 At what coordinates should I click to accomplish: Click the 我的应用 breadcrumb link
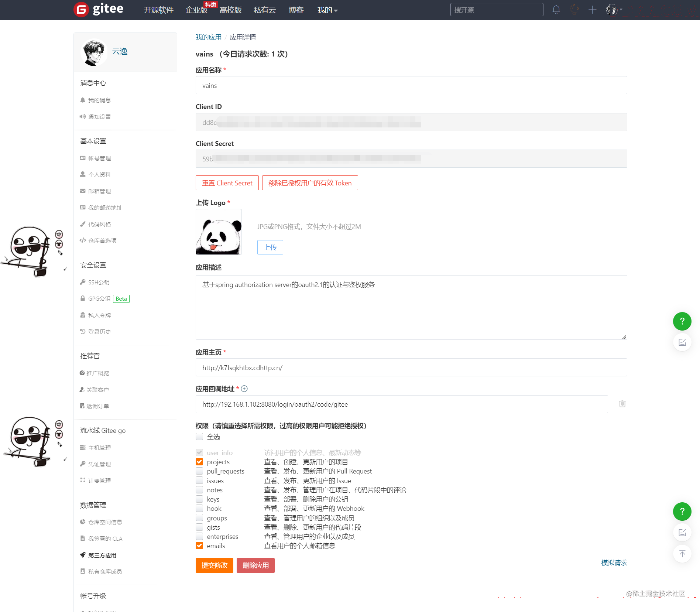tap(208, 37)
